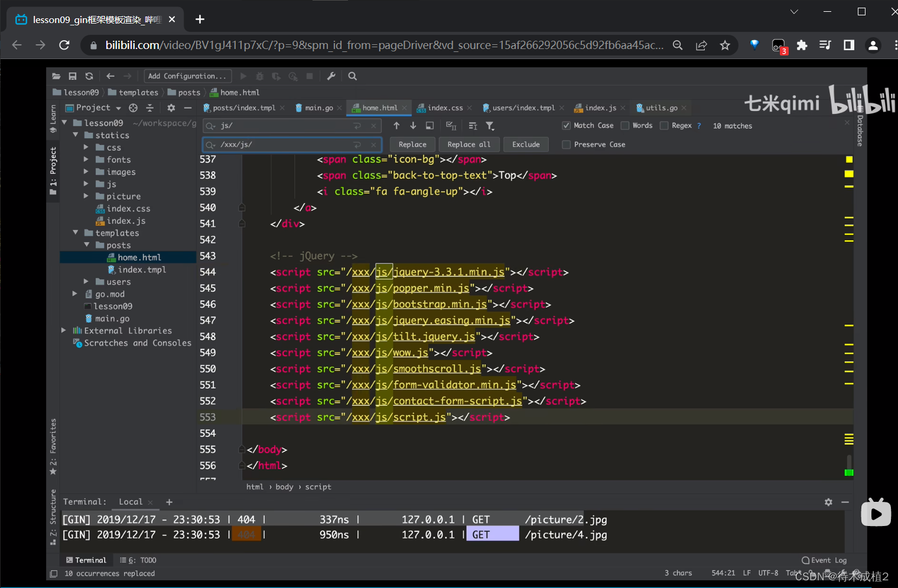This screenshot has height=588, width=898.
Task: Enable the Regex checkbox
Action: point(664,126)
